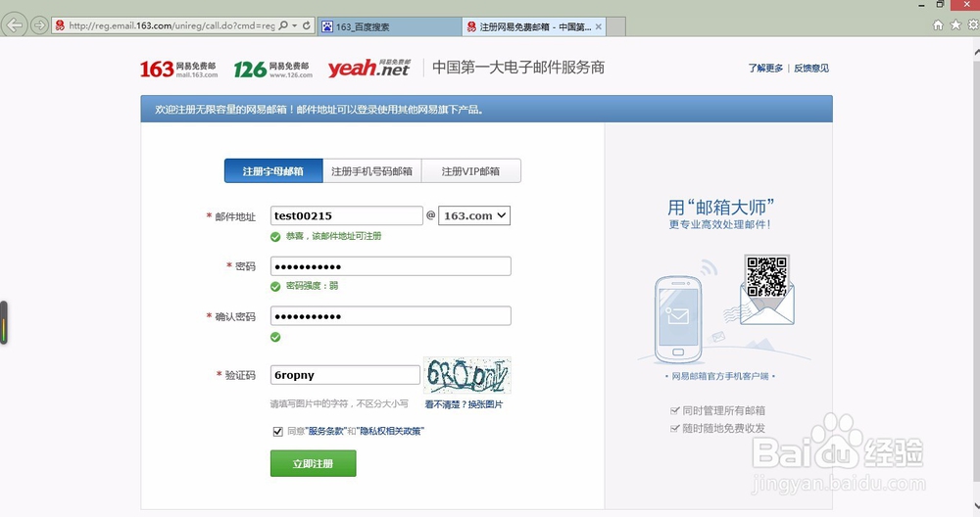Switch to the 163_百度搜索 tab
Image resolution: width=980 pixels, height=517 pixels.
pos(389,26)
